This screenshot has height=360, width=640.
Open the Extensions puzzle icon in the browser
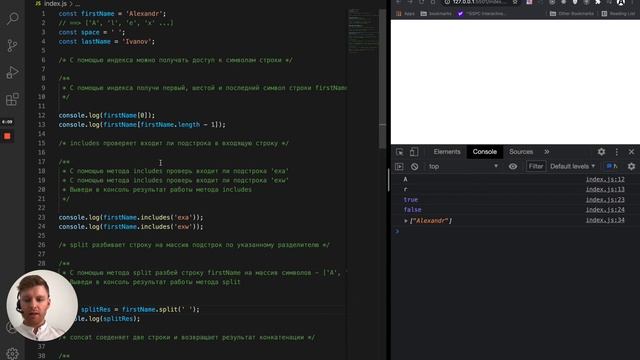pos(598,2)
